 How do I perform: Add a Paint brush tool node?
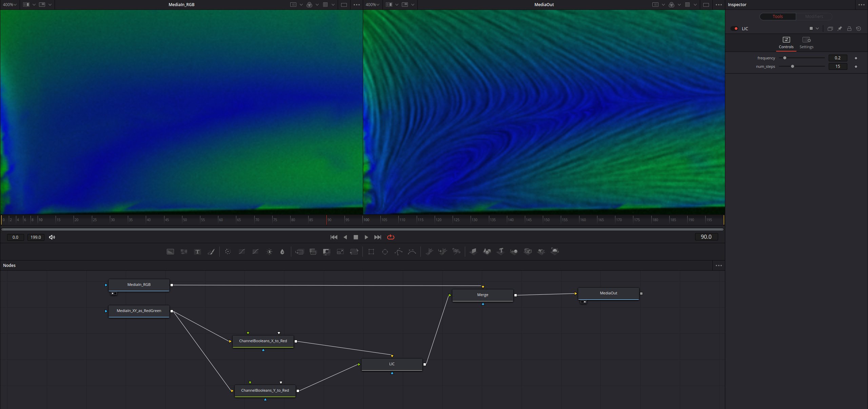pos(211,252)
